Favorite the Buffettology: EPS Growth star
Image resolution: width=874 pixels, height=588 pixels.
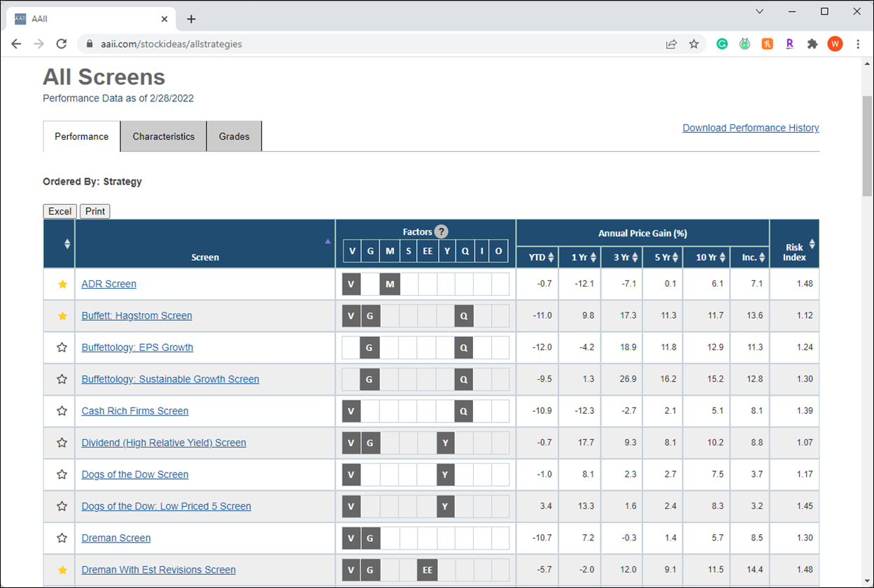point(62,347)
